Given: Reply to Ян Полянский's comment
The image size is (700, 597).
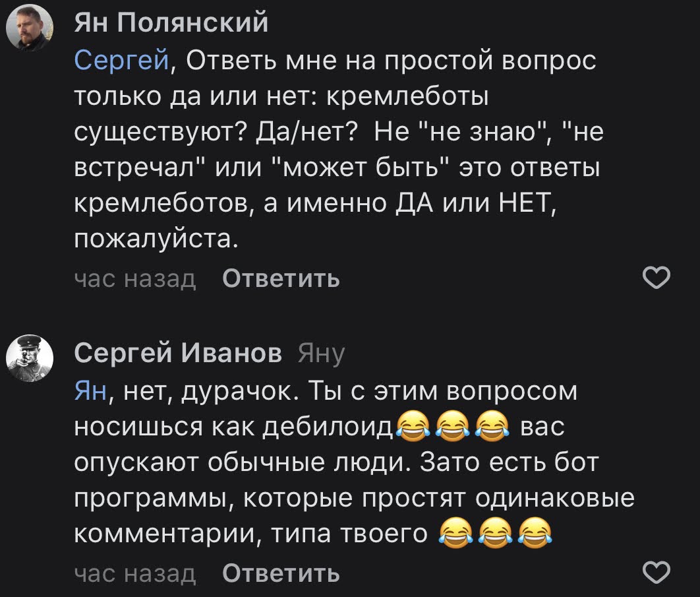Looking at the screenshot, I should [281, 280].
